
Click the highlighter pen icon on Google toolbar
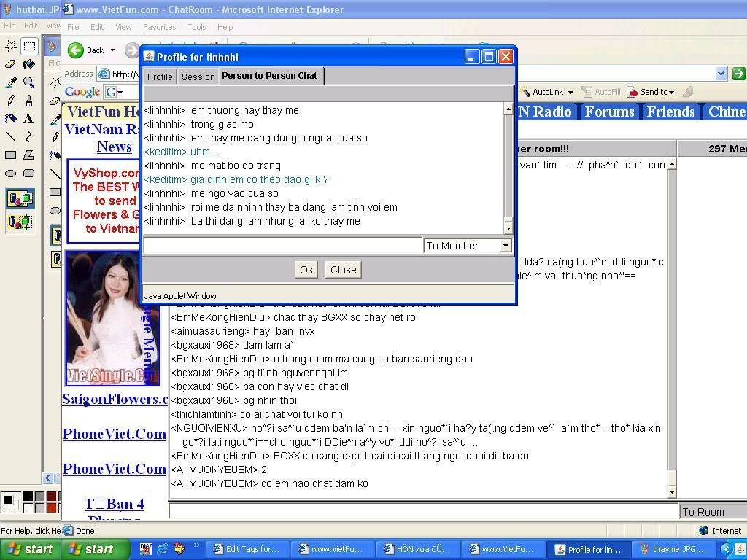[x=687, y=91]
